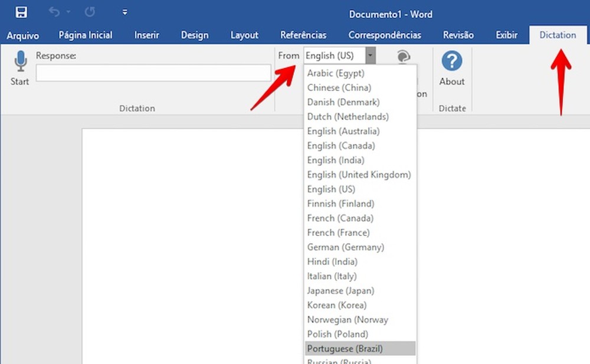Switch to the Dictation ribbon tab

coord(557,35)
